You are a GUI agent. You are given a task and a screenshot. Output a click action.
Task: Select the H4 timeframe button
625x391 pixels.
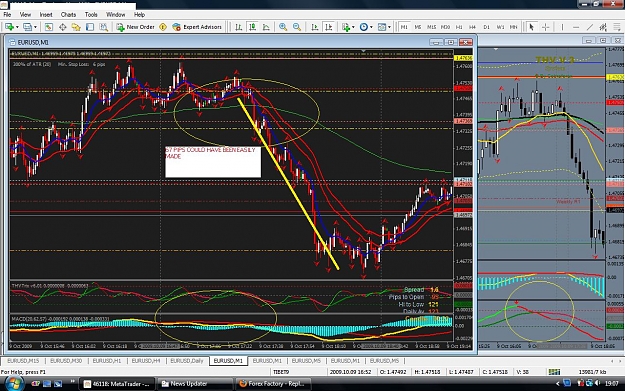pyautogui.click(x=473, y=27)
